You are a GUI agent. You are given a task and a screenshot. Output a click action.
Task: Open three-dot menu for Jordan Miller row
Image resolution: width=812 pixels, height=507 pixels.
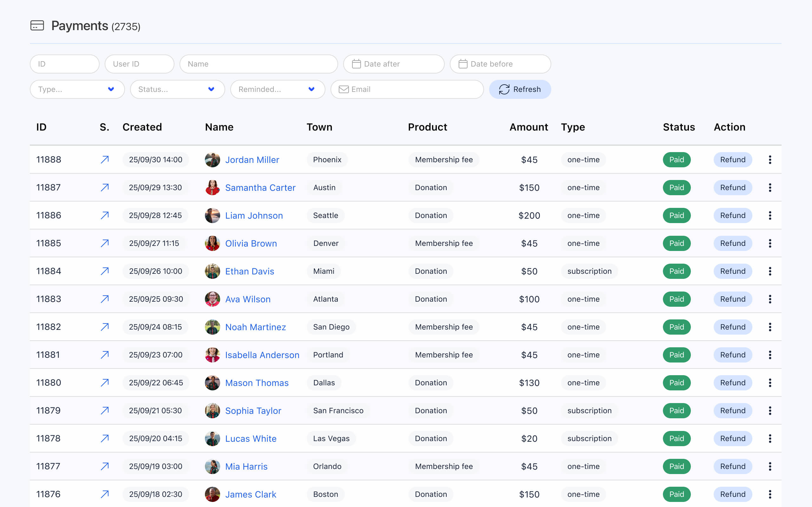click(x=770, y=160)
